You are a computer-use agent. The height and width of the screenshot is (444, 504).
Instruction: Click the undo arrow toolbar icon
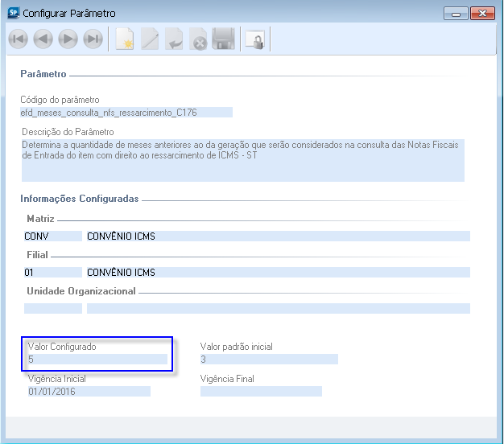[x=174, y=39]
